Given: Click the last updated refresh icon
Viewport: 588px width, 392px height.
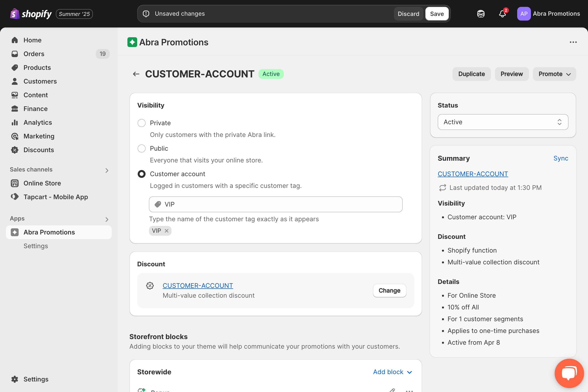Looking at the screenshot, I should tap(442, 188).
